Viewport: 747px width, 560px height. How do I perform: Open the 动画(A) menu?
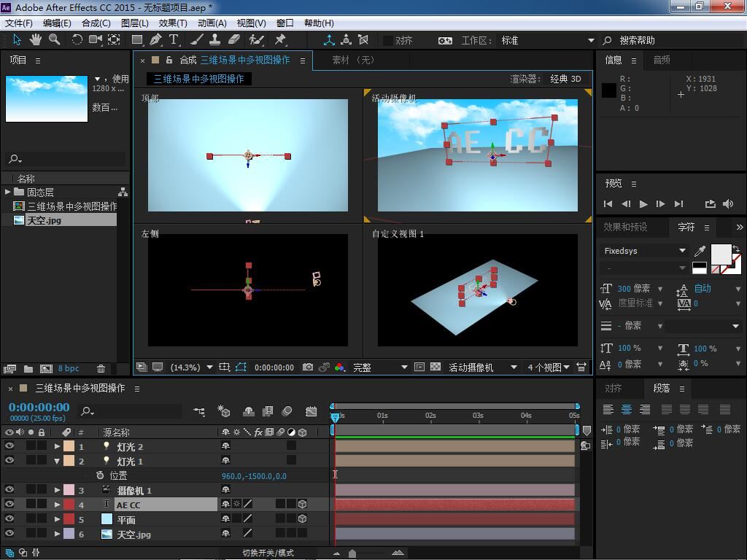pyautogui.click(x=212, y=23)
